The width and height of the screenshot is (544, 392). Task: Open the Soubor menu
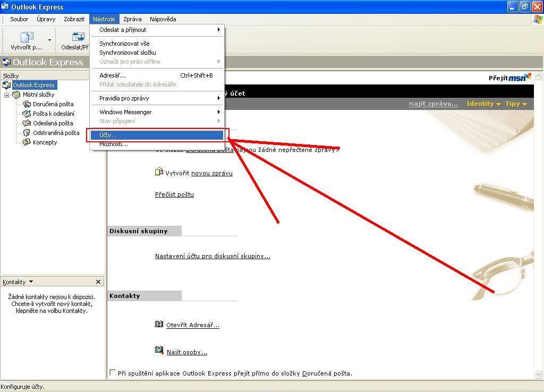(19, 19)
